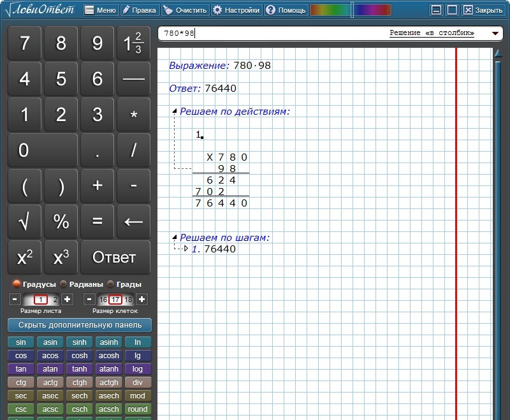
Task: Click Скрыть дополнительную панель button
Action: [x=79, y=325]
